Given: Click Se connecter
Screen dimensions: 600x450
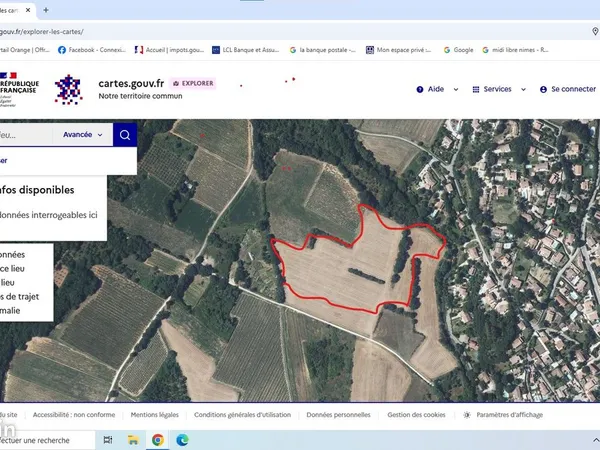Looking at the screenshot, I should pyautogui.click(x=568, y=89).
